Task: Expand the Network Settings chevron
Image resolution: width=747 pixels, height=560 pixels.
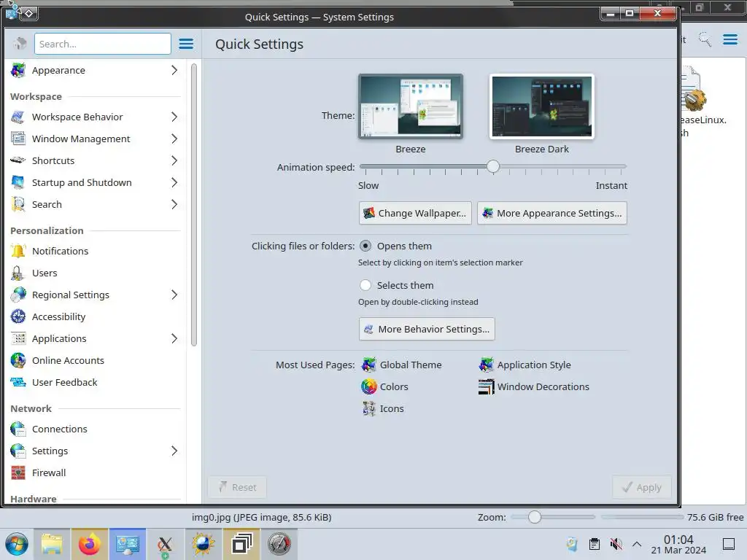Action: click(174, 451)
